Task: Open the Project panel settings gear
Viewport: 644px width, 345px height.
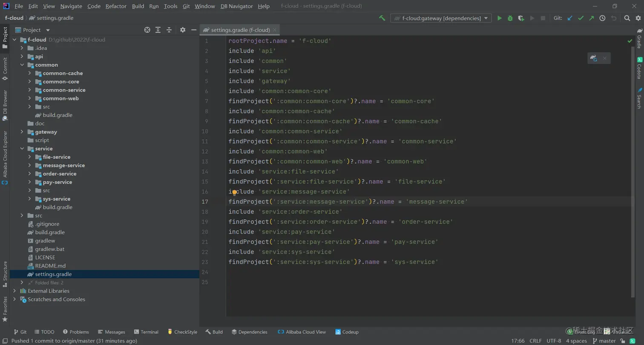Action: click(183, 30)
